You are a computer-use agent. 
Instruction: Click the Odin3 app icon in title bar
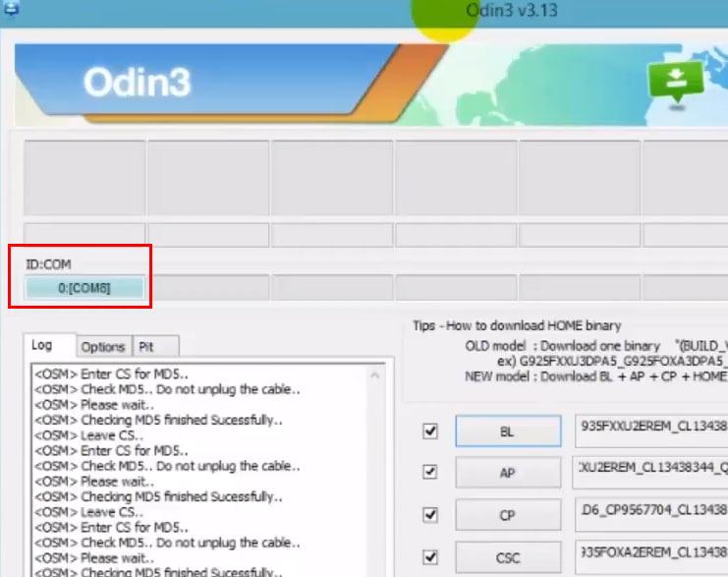pos(11,8)
